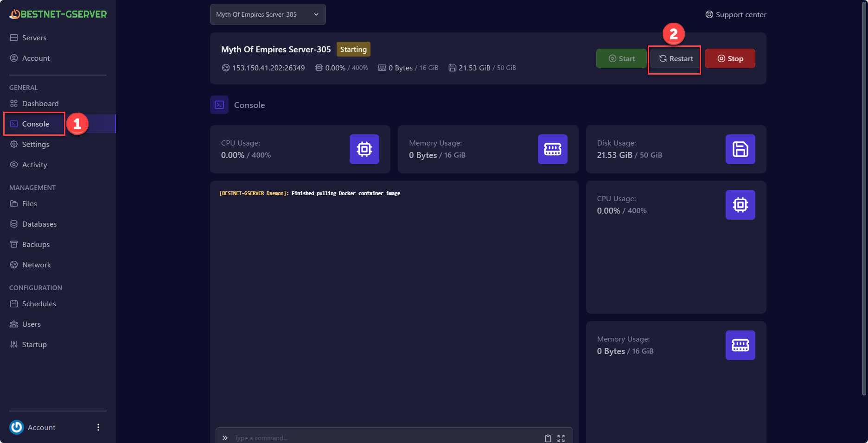Click server address 153.150.41.202:26349
This screenshot has width=868, height=443.
268,68
